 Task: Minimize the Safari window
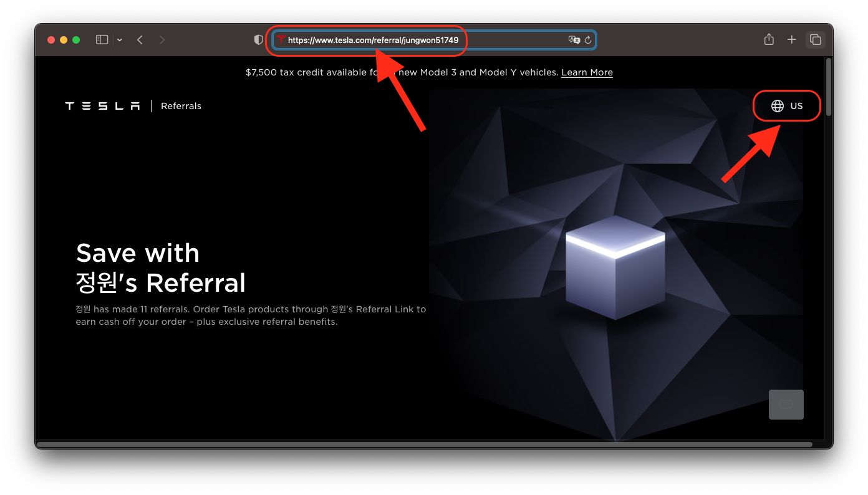64,40
